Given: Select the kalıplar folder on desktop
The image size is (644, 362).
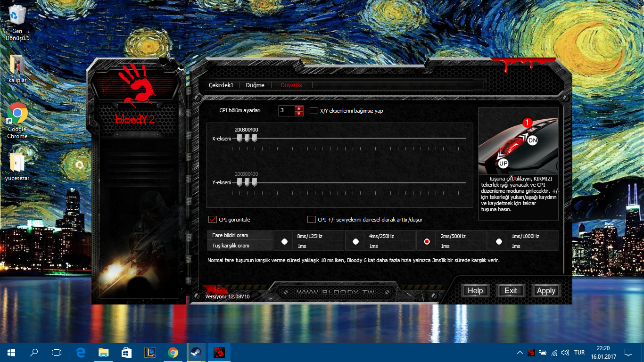Looking at the screenshot, I should pyautogui.click(x=17, y=69).
